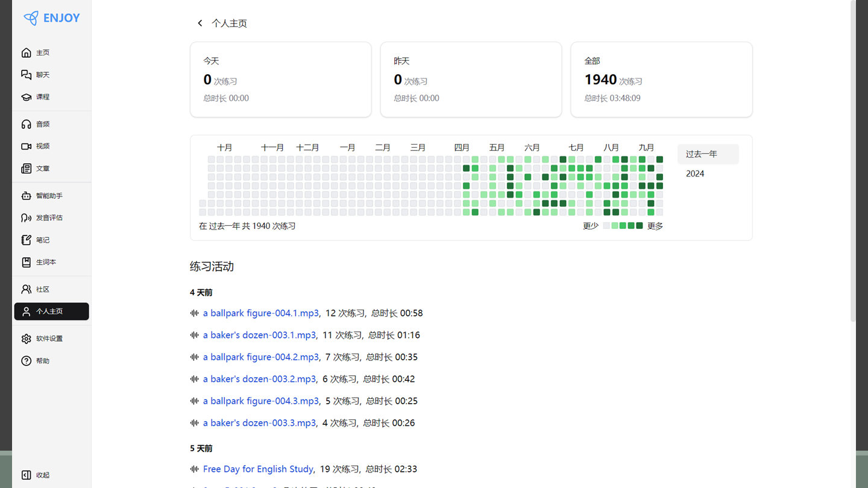The width and height of the screenshot is (868, 488).
Task: Open the 笔记 notes menu item
Action: coord(42,240)
